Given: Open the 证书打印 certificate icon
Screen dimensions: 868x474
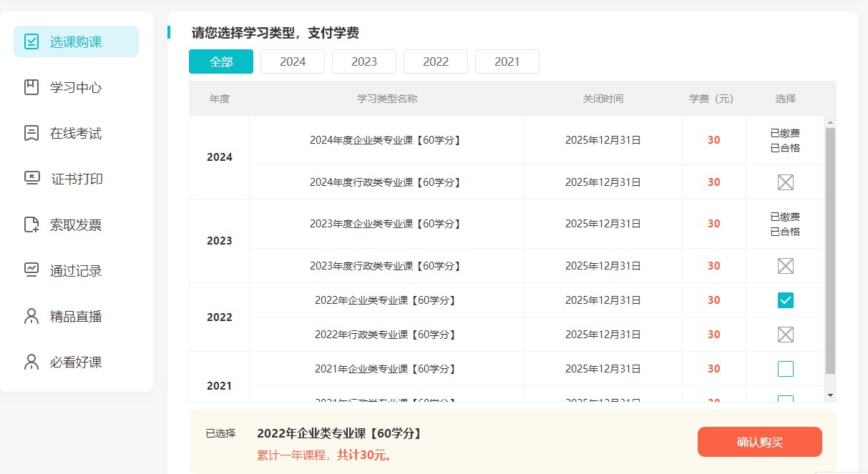Looking at the screenshot, I should [x=30, y=179].
